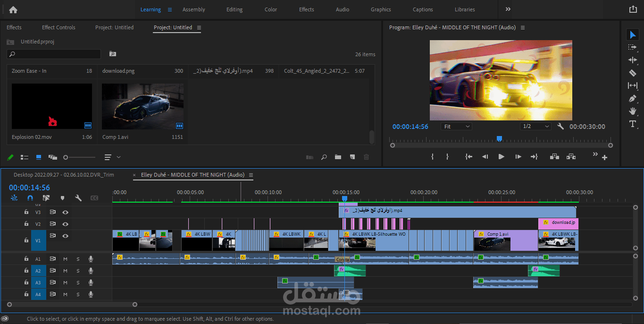Expand the workspace overflow chevrons
The image size is (644, 324).
click(508, 9)
